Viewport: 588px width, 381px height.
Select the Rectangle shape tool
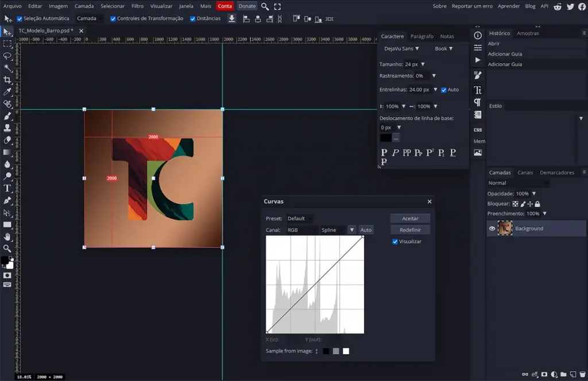(7, 224)
